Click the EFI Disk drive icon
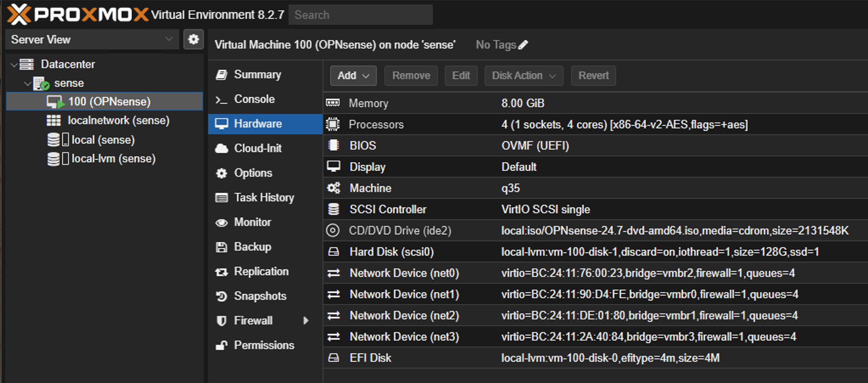Viewport: 868px width, 383px height. [x=333, y=358]
